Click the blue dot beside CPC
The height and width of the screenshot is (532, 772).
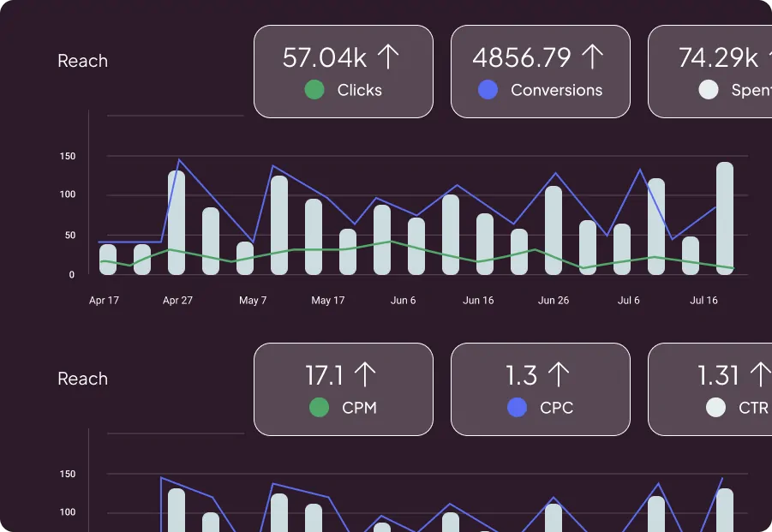(518, 408)
